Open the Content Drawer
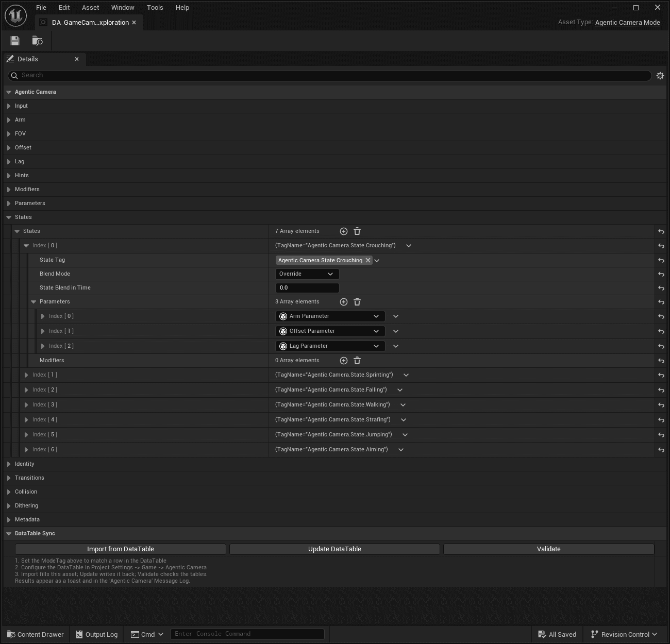The height and width of the screenshot is (644, 670). [36, 635]
